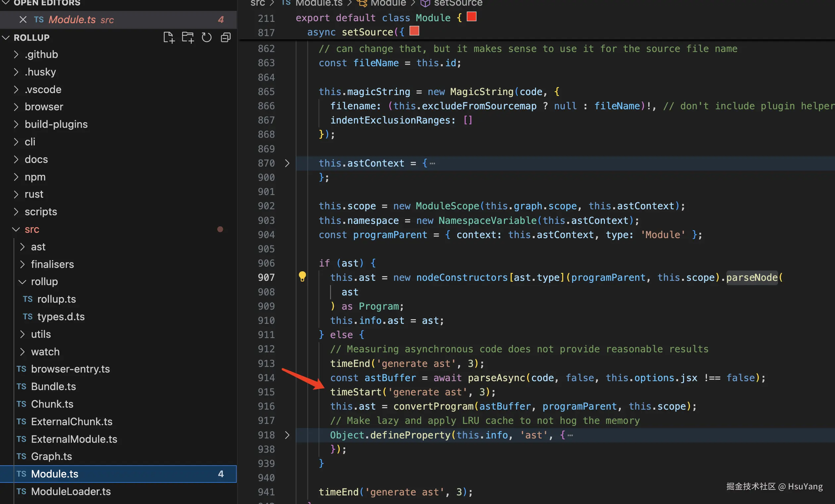Screen dimensions: 835x504
Task: Open Module.ts in the file tree
Action: [x=54, y=474]
